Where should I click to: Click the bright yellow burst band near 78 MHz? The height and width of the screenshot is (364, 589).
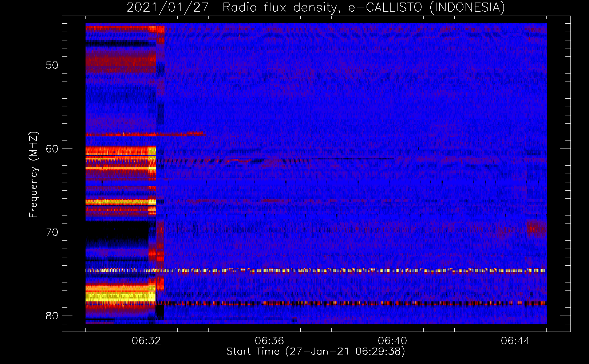pos(120,296)
